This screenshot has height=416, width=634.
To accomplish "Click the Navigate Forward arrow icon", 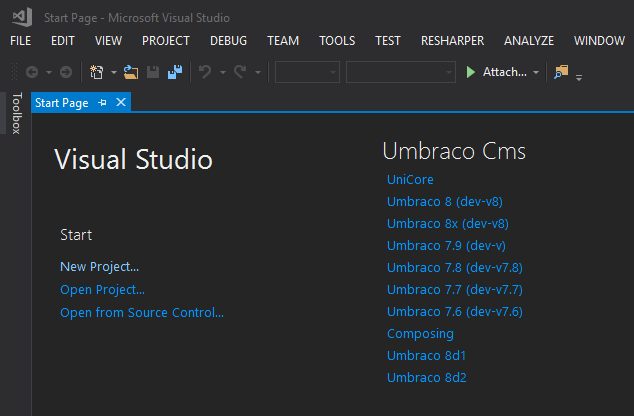I will tap(66, 72).
